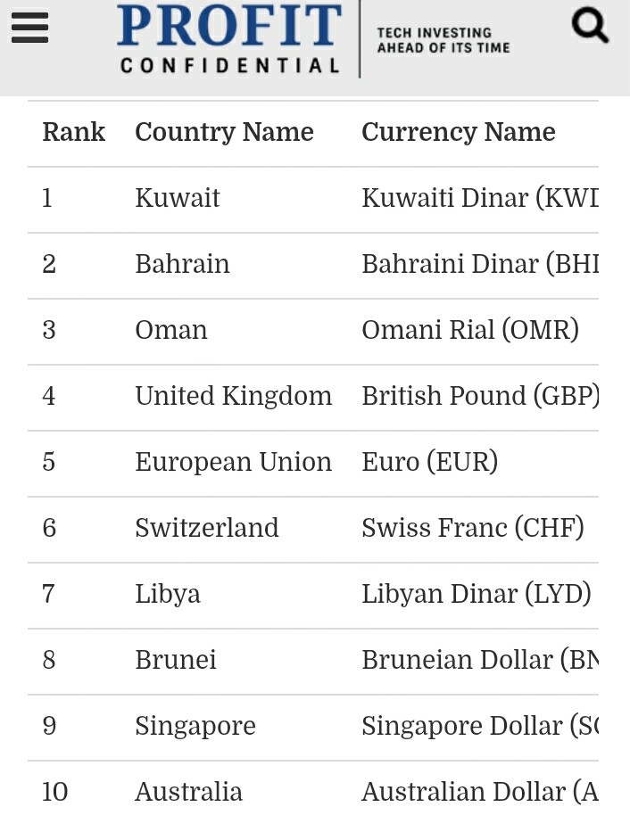Select the Australia country cell
Image resolution: width=630 pixels, height=840 pixels.
(188, 792)
